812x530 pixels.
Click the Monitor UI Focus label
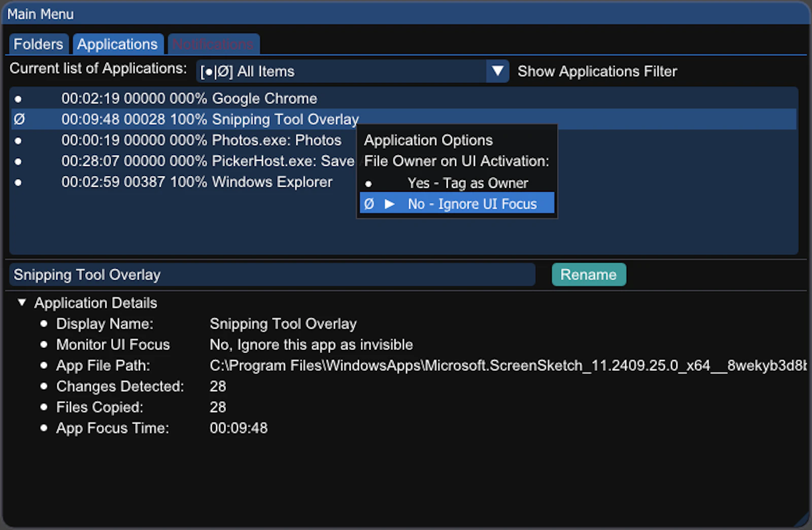click(113, 344)
